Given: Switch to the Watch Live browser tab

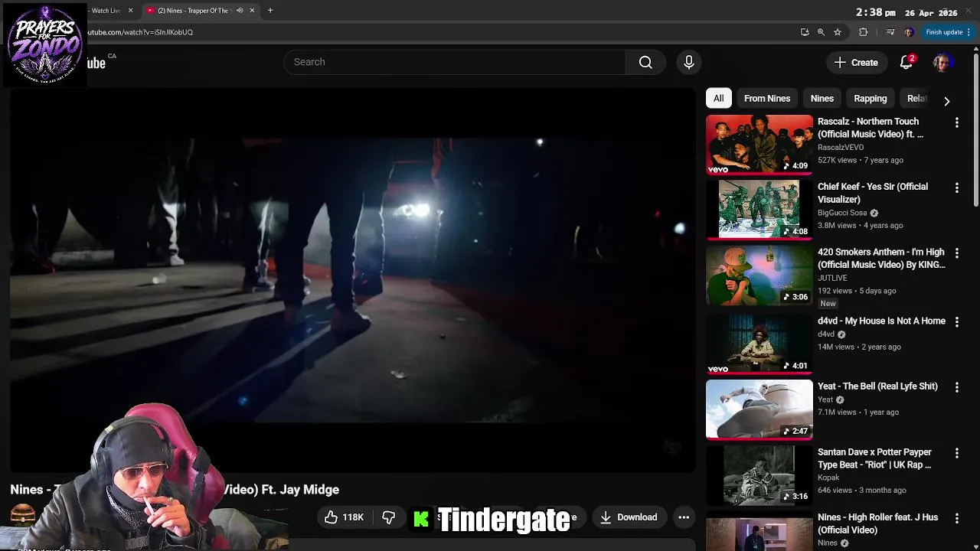Looking at the screenshot, I should 106,11.
